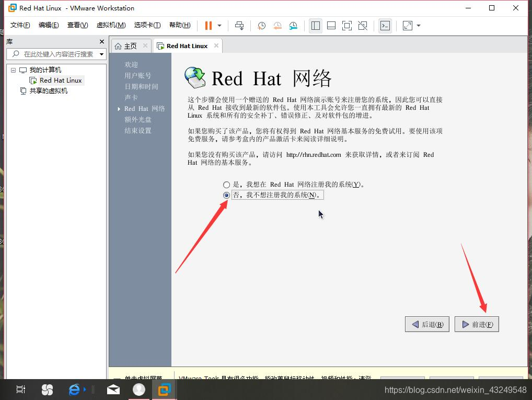
Task: Open the 编辑(E) menu
Action: pyautogui.click(x=49, y=25)
